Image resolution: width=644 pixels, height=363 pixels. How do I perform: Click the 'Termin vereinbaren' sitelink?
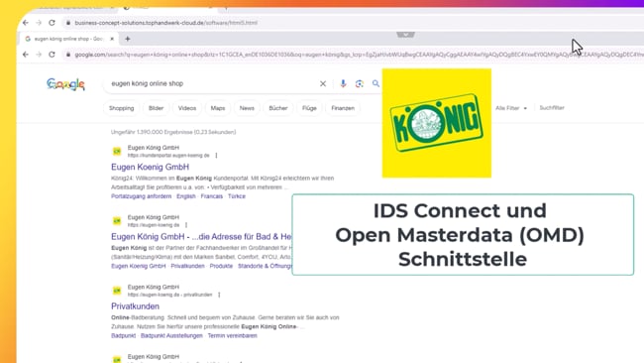233,335
